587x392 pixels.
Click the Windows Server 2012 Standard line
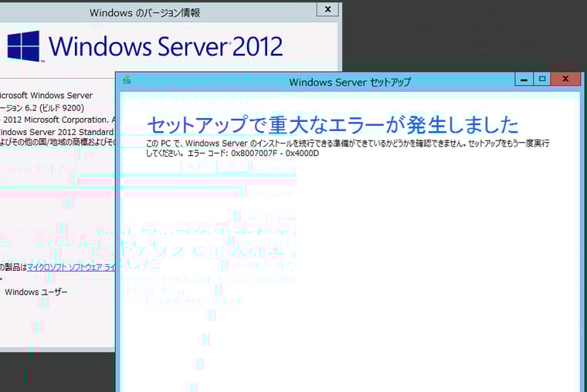point(57,132)
